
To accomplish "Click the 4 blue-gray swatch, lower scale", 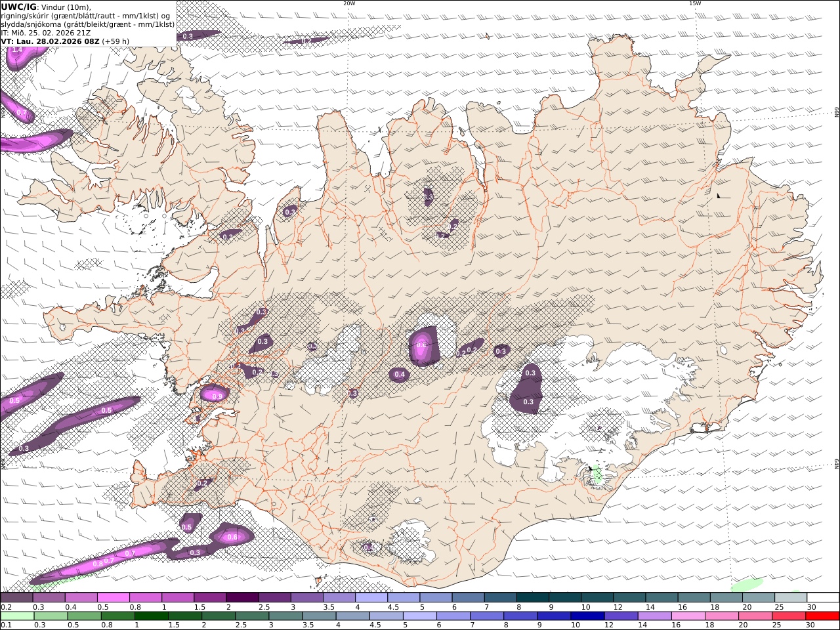I will [353, 616].
